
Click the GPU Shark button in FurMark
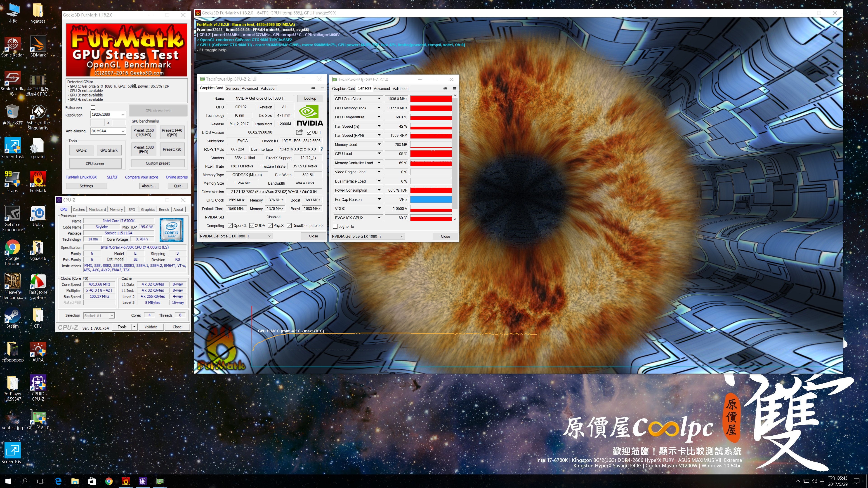(x=109, y=150)
